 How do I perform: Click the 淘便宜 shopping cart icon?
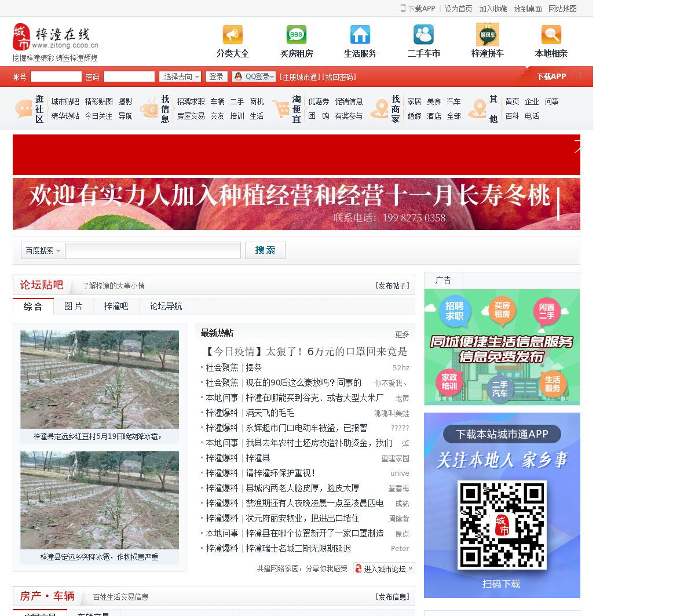pos(281,109)
